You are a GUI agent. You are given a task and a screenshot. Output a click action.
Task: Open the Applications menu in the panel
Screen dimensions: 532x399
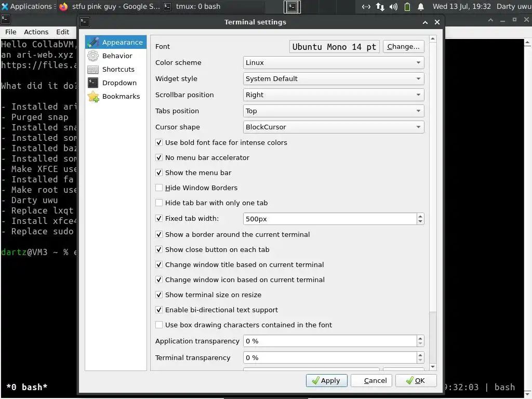pyautogui.click(x=28, y=6)
